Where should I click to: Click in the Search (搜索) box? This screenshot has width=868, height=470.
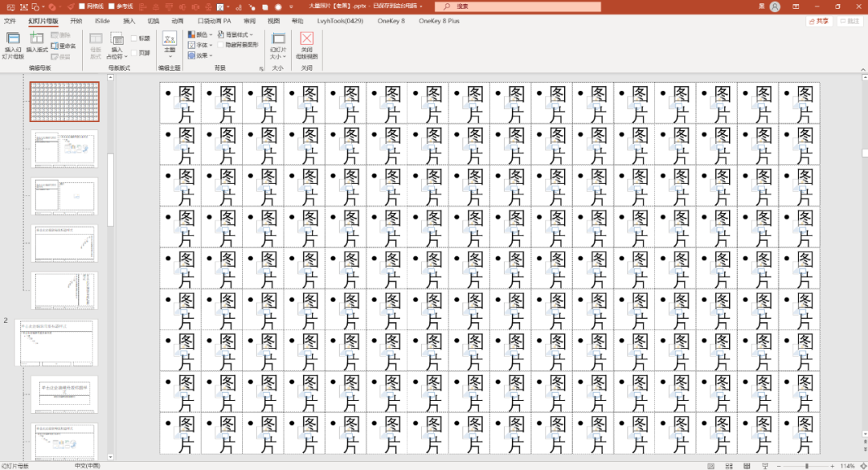[x=518, y=6]
